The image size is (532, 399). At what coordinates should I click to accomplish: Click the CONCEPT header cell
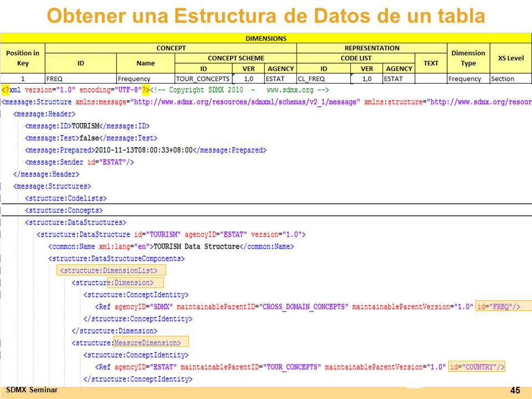click(171, 48)
